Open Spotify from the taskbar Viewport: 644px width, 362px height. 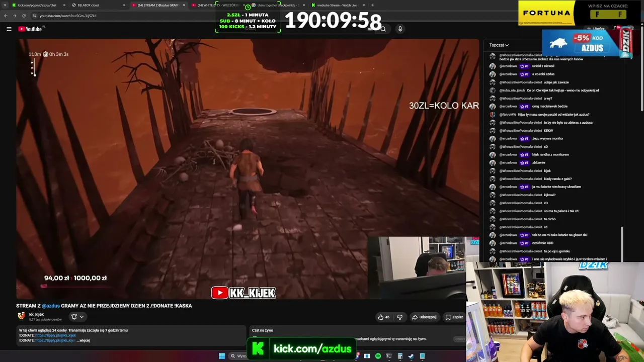coord(378,356)
